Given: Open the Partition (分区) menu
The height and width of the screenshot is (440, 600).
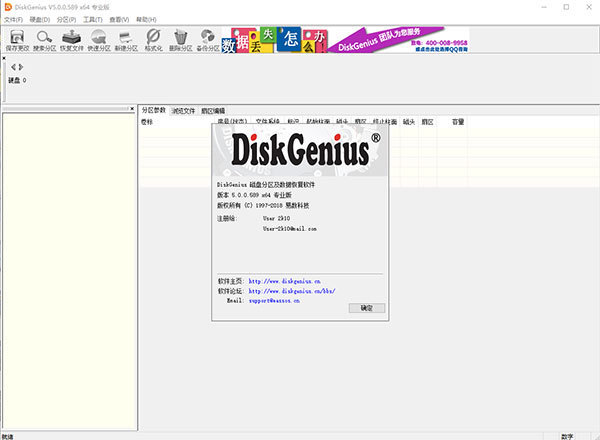Looking at the screenshot, I should pos(66,20).
